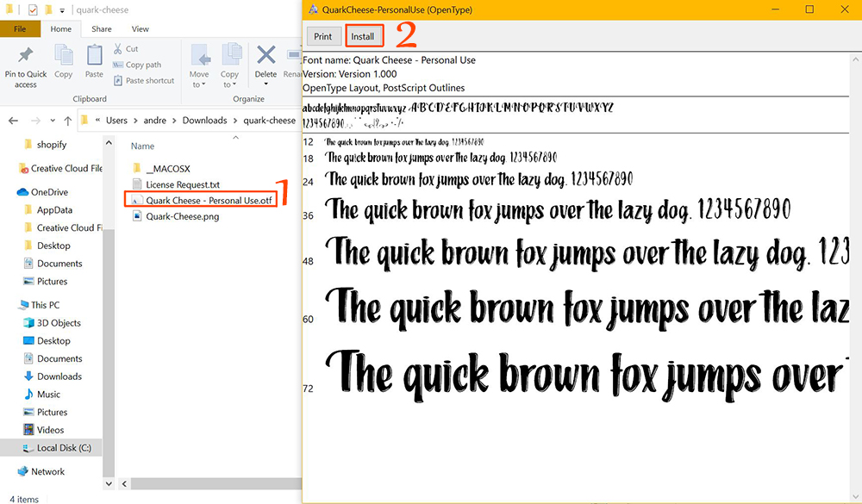Click the Cut scissors icon

(118, 49)
